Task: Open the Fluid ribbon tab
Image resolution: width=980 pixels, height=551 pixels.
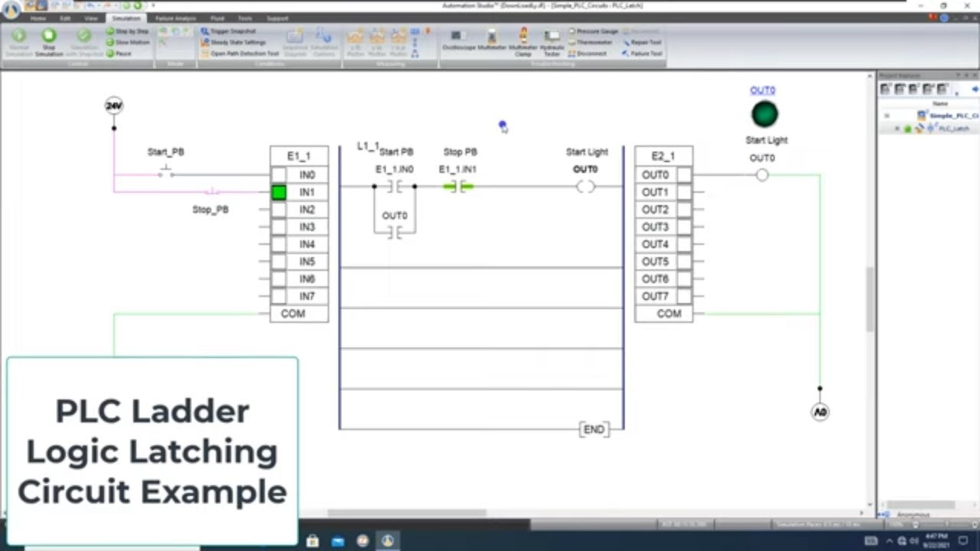Action: coord(217,18)
